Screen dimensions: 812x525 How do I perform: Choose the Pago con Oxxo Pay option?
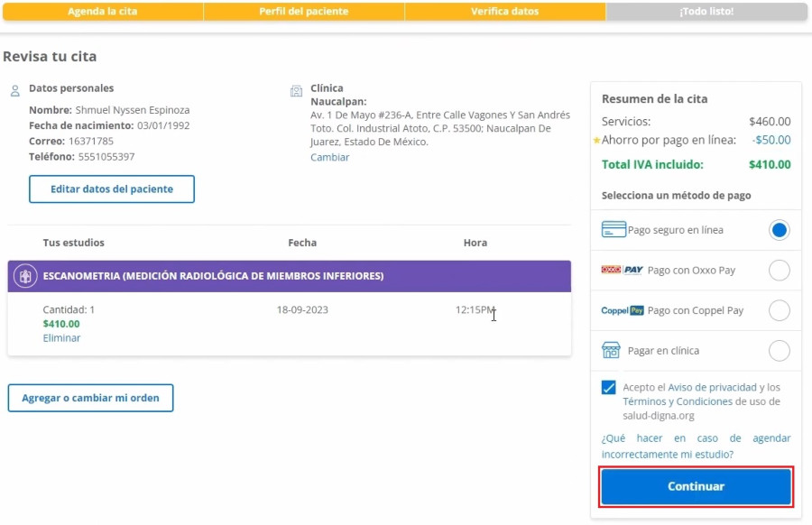pos(780,270)
